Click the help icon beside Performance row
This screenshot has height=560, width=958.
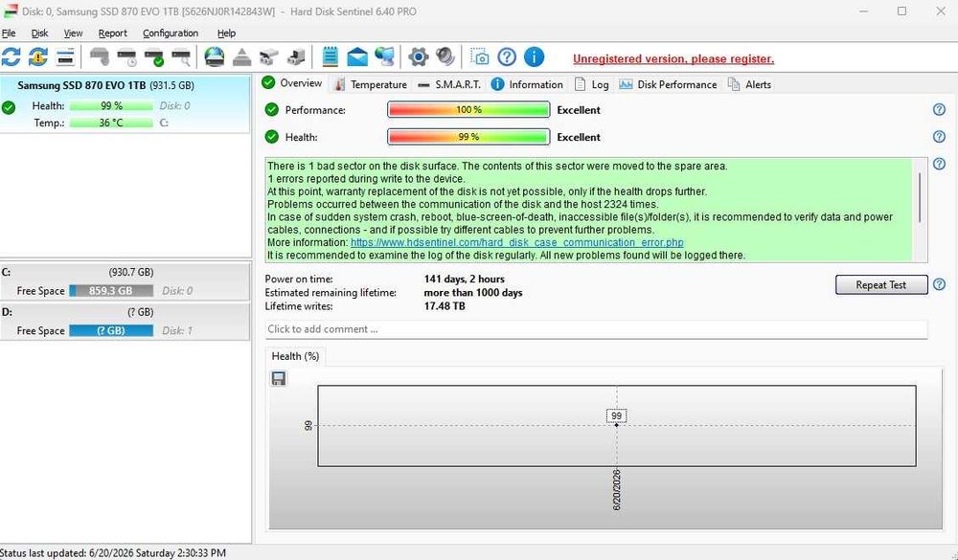click(939, 110)
